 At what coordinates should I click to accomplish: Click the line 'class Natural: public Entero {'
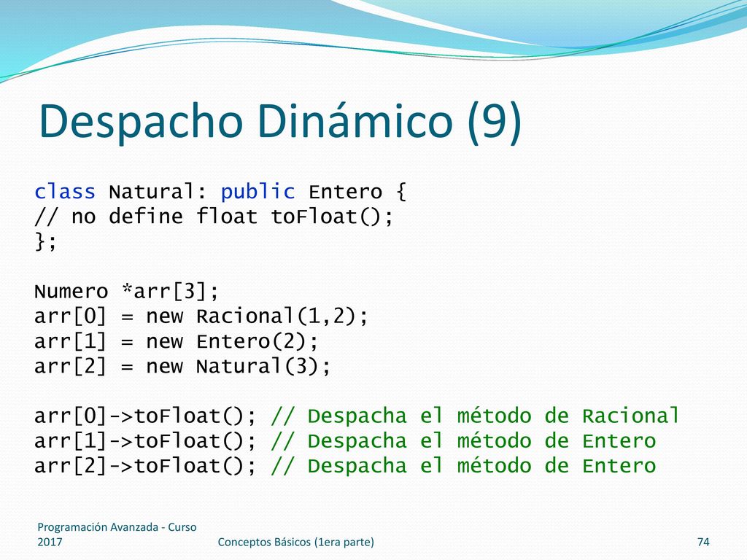point(220,192)
